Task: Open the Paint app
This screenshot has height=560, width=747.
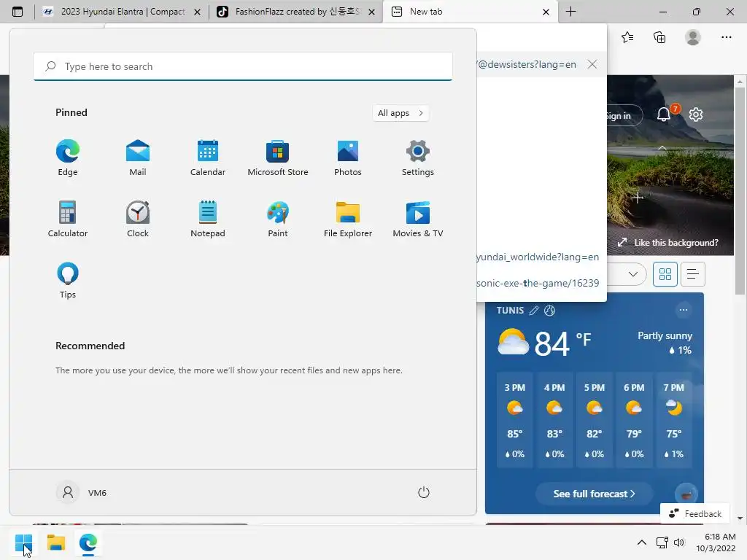Action: click(x=278, y=219)
